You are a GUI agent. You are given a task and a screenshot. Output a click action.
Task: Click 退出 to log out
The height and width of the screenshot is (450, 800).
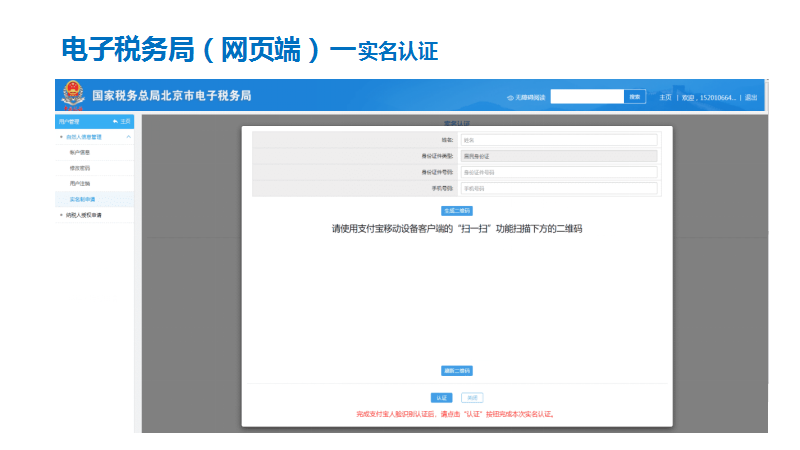click(x=751, y=97)
